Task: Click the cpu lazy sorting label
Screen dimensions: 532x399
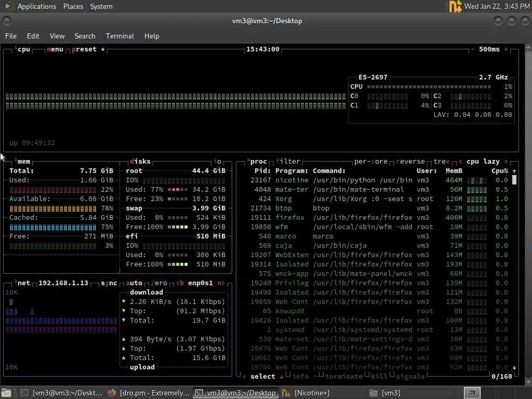Action: click(x=483, y=162)
